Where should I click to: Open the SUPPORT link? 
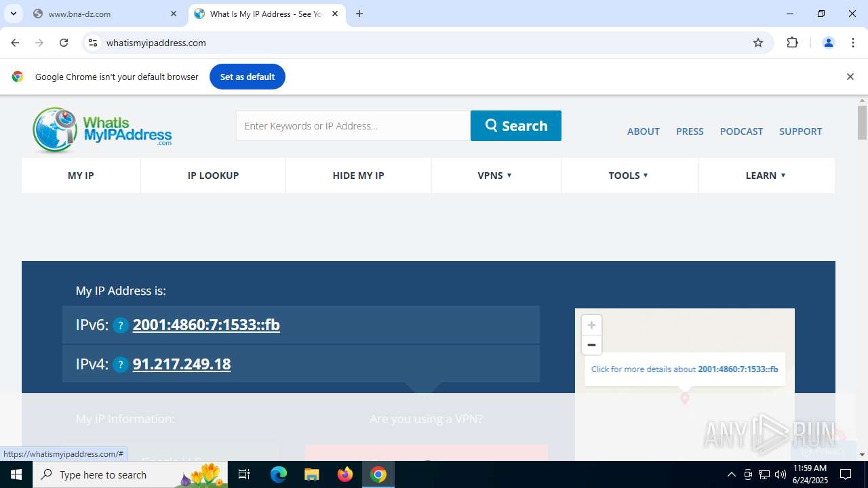[800, 131]
